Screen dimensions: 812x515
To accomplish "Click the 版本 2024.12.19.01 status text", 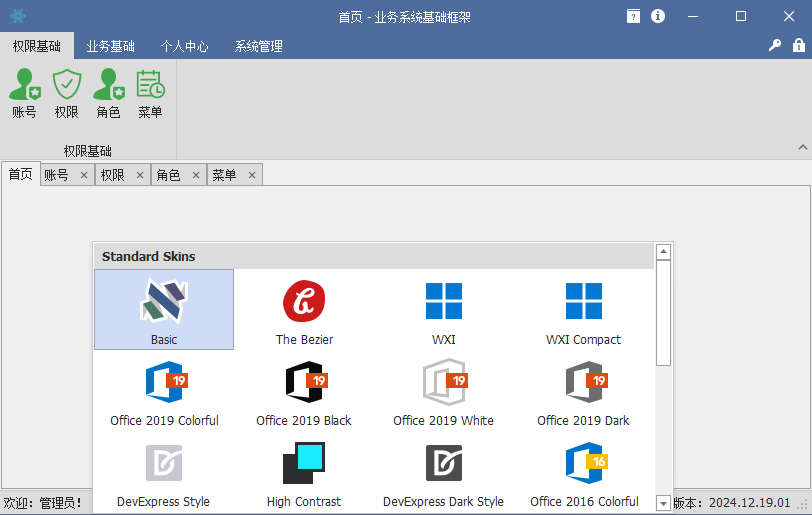I will coord(732,503).
